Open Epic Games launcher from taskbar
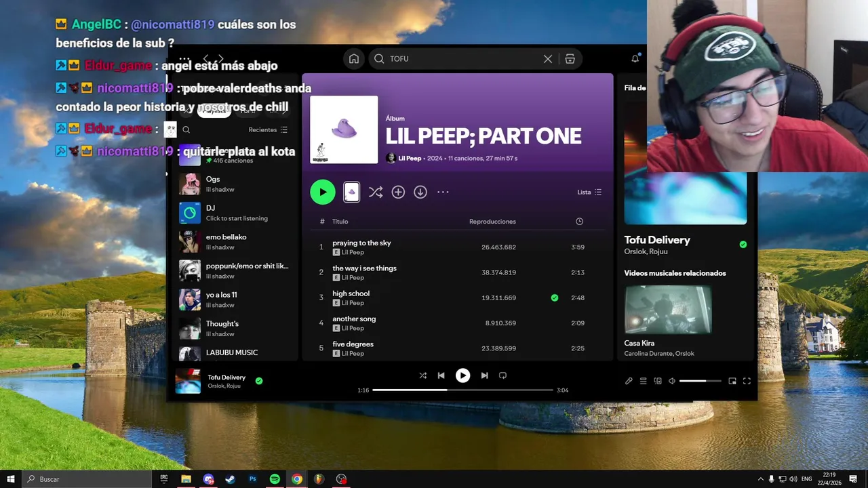This screenshot has height=488, width=868. point(164,479)
